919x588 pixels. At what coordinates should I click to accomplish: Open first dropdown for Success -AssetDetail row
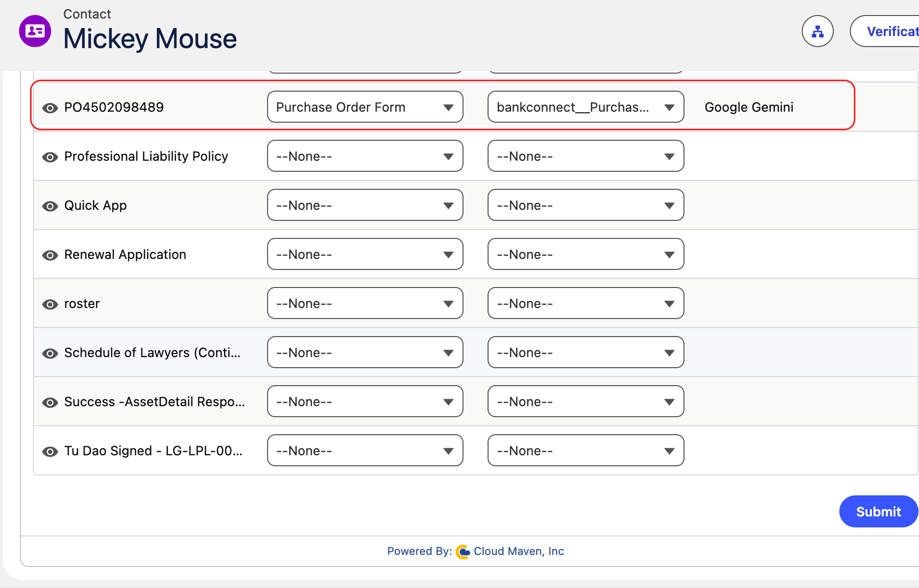pyautogui.click(x=365, y=401)
